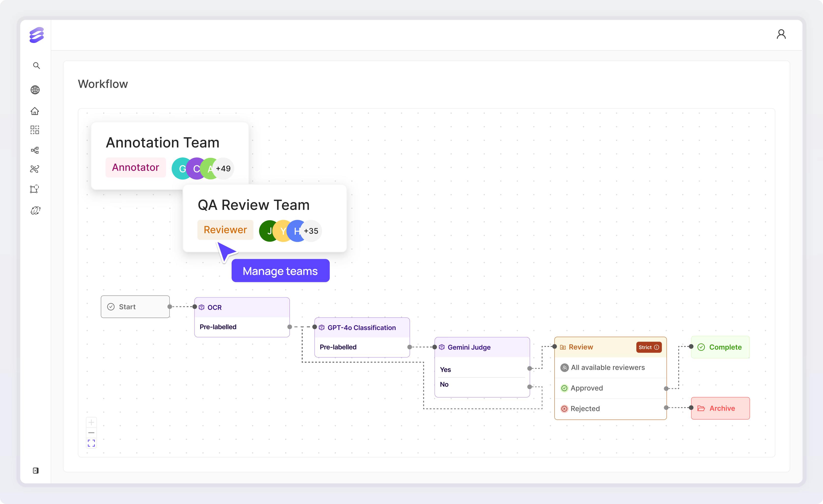Open the user profile icon
Image resolution: width=823 pixels, height=504 pixels.
click(x=781, y=34)
